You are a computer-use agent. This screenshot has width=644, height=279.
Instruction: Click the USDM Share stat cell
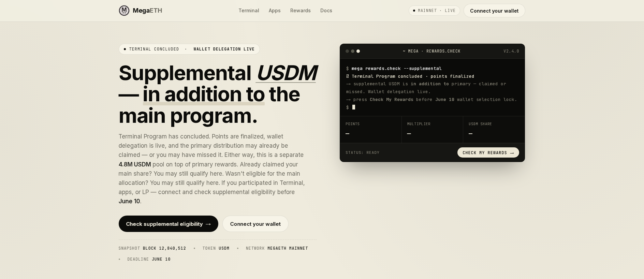[494, 130]
